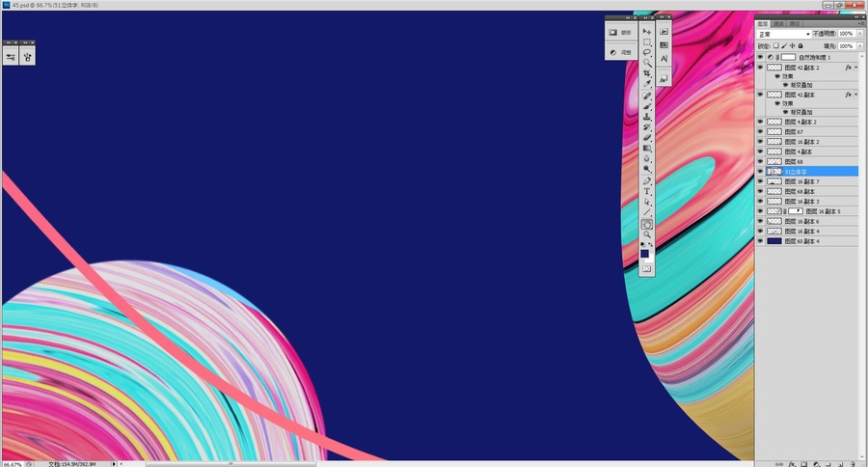Collapse effects of 图层 42 副本 2

coord(856,68)
